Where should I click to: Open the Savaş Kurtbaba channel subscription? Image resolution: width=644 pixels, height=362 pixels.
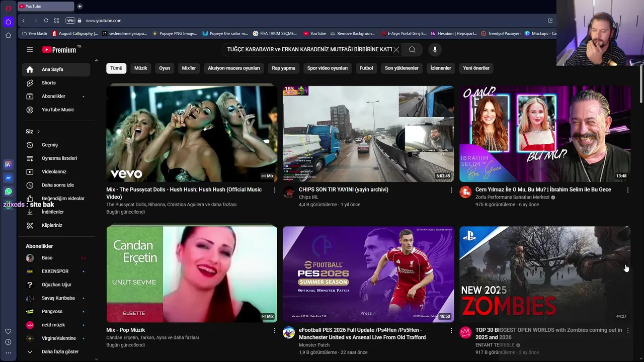point(56,298)
